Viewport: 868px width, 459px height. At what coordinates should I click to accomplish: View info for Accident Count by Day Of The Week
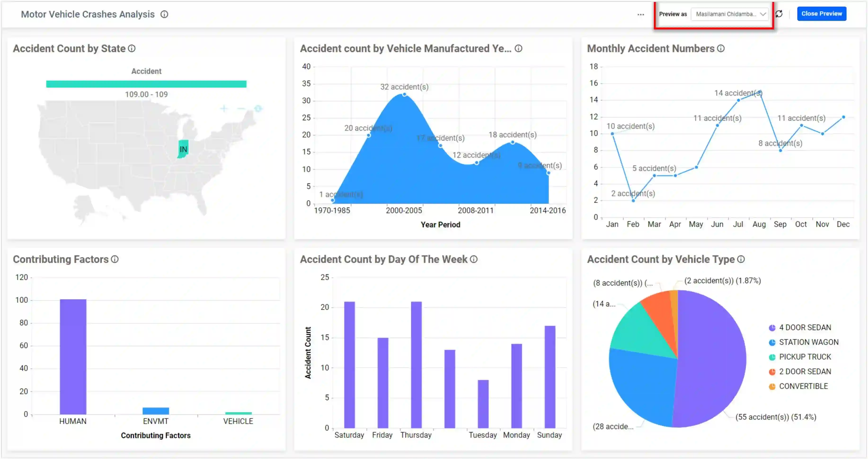[x=474, y=260]
